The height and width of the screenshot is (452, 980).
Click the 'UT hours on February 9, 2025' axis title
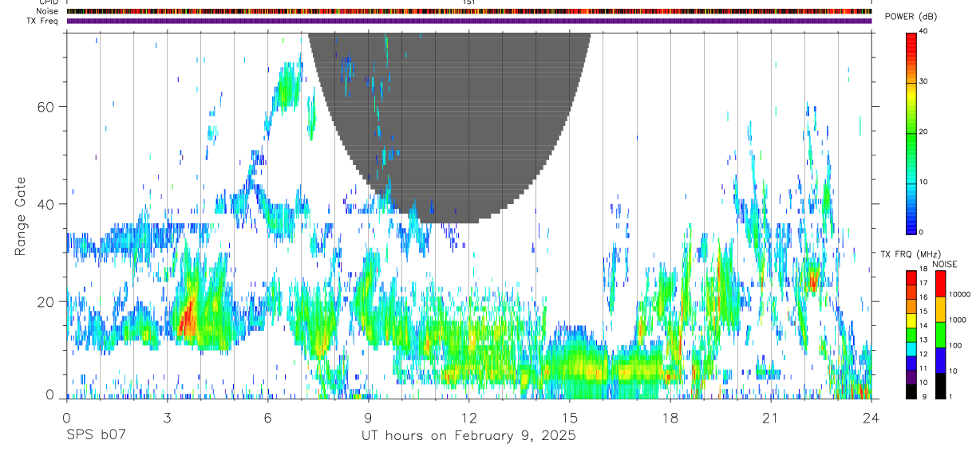pyautogui.click(x=468, y=435)
